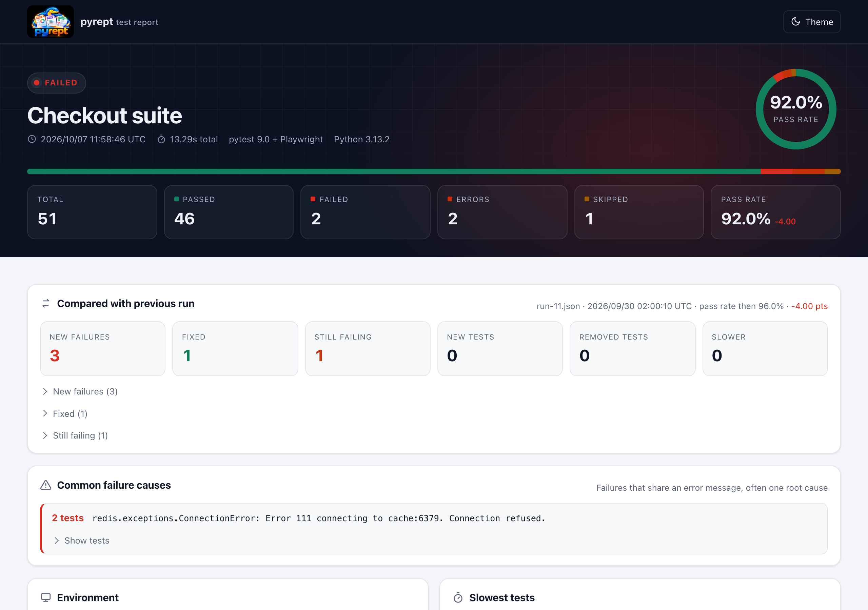Select the SKIPPED 1 stat card
Screen dimensions: 868x610
click(639, 212)
